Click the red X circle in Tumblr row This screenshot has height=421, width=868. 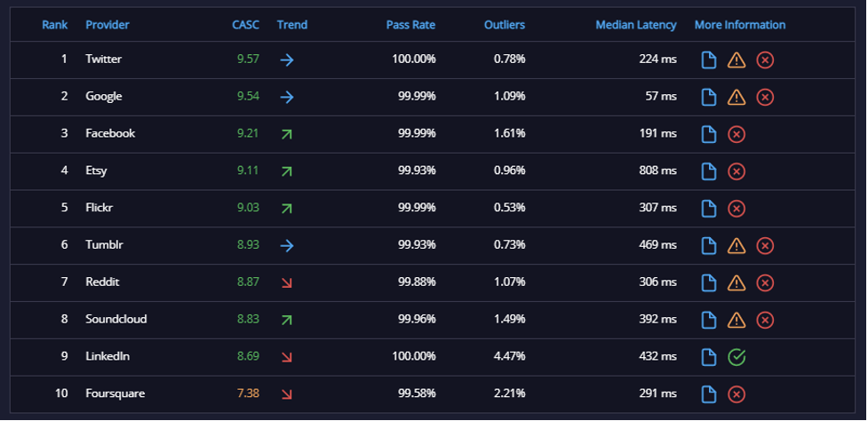[765, 245]
